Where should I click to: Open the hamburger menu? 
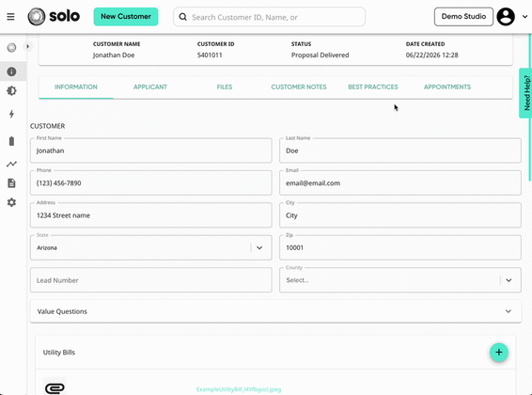point(10,17)
